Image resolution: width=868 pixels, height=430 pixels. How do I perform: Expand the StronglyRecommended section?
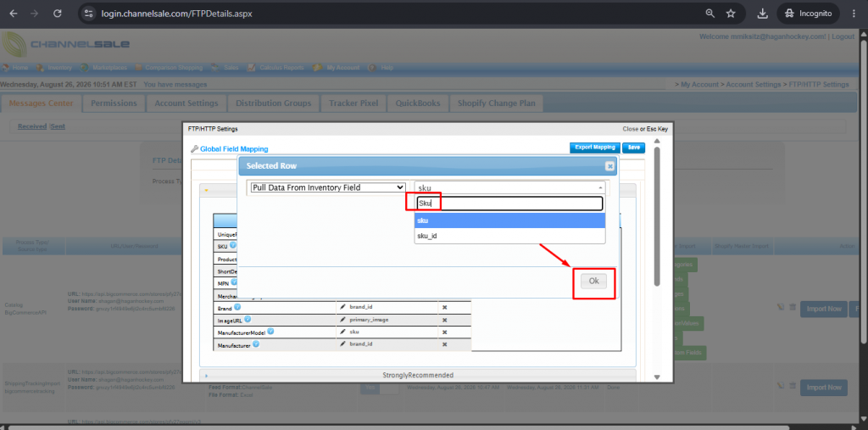tap(417, 375)
